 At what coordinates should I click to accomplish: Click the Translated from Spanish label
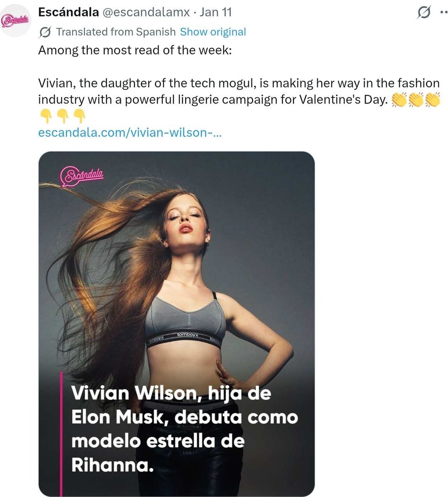point(116,32)
